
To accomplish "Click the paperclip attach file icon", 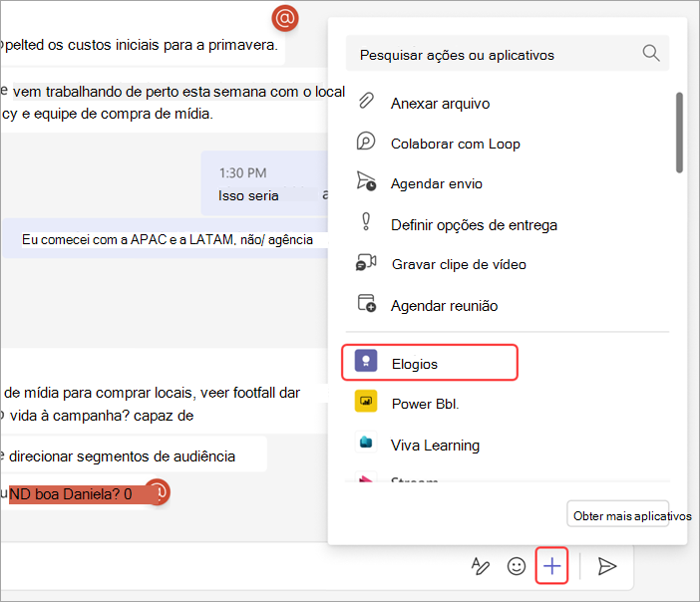I will (x=366, y=101).
